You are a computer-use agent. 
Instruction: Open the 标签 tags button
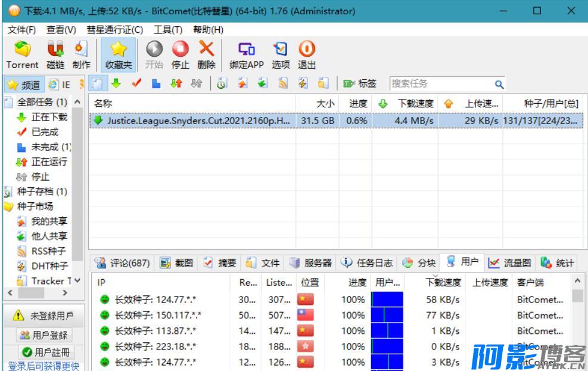(359, 84)
